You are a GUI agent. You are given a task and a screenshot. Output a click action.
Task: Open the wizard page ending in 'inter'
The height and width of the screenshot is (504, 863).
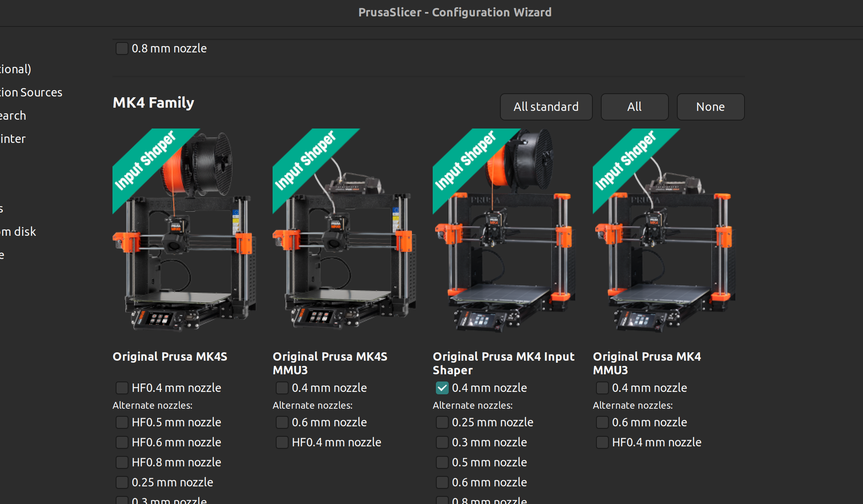click(13, 139)
